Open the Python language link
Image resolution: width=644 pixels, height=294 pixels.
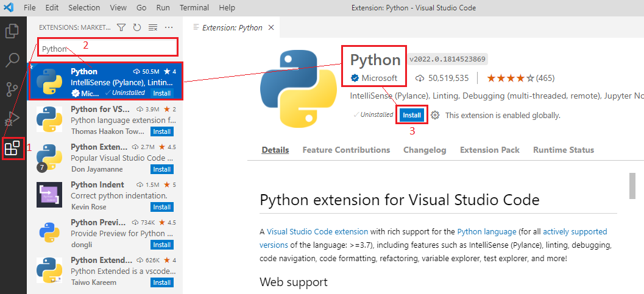[x=487, y=232]
